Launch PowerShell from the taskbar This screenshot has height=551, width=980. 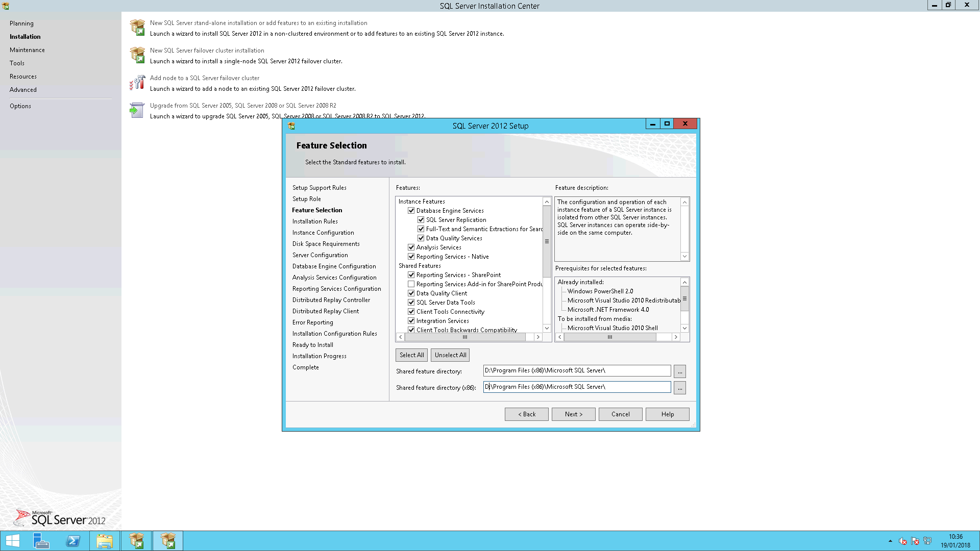point(73,541)
